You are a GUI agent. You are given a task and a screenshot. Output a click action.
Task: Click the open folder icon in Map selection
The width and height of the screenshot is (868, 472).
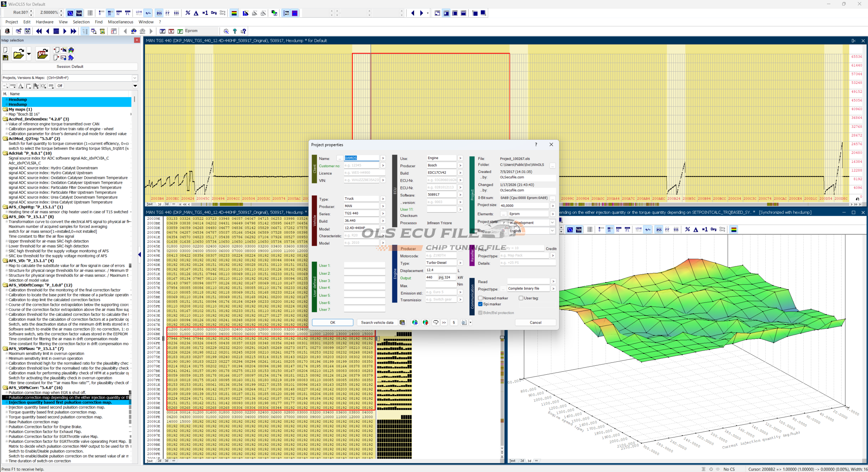tap(18, 54)
